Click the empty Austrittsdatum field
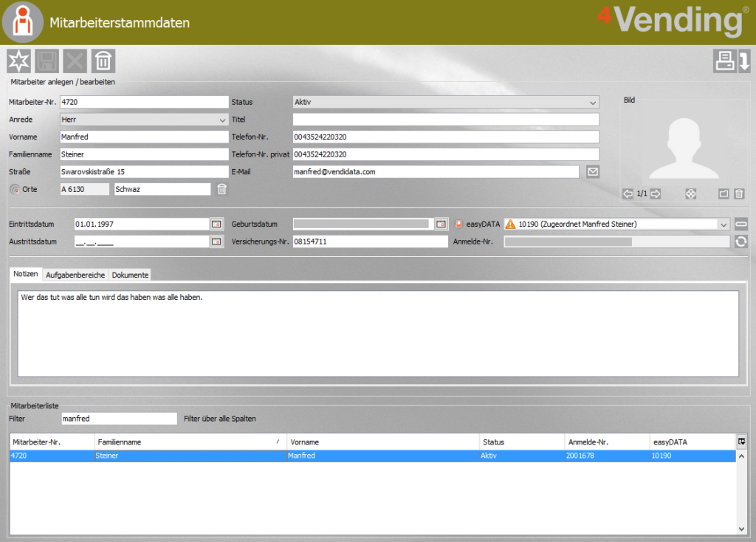Screen dimensions: 756x542 click(141, 241)
